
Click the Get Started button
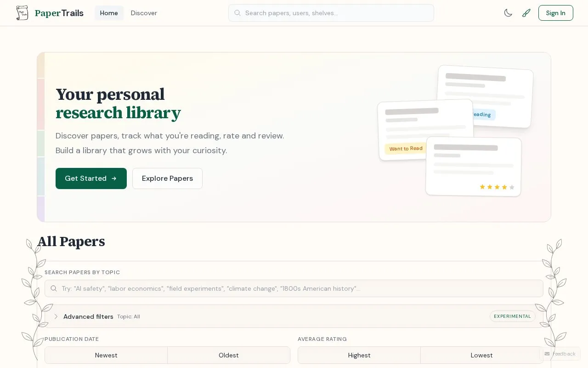tap(91, 178)
